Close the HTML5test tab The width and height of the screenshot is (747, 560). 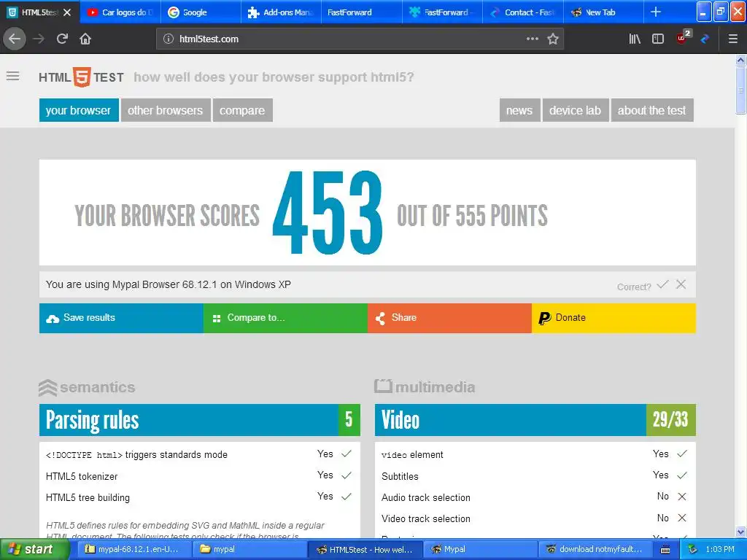point(67,12)
